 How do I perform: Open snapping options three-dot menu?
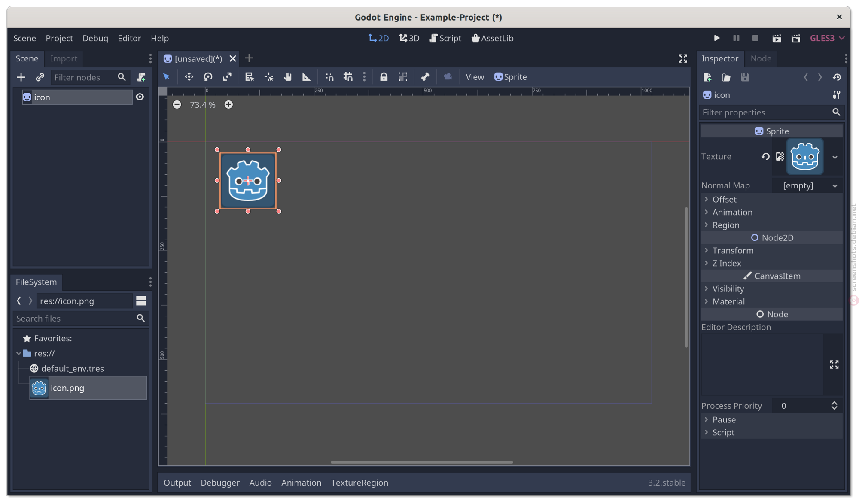point(364,77)
